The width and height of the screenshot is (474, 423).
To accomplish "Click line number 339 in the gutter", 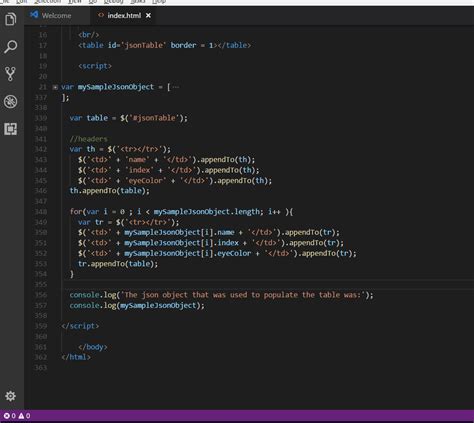I will tap(41, 118).
